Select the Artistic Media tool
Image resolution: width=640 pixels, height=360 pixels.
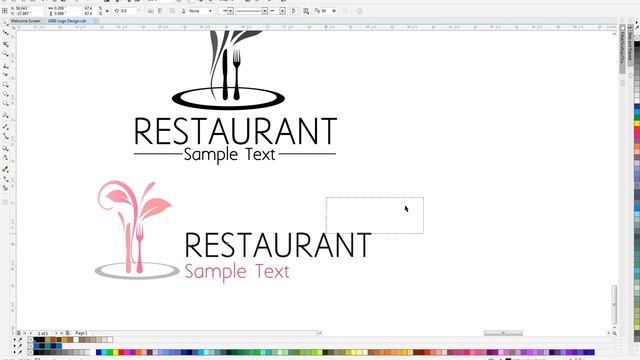(x=6, y=75)
